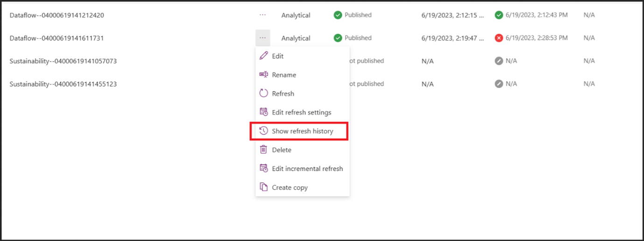Screen dimensions: 644x241
Task: Click the calendar icon for Edit refresh settings
Action: [x=263, y=112]
